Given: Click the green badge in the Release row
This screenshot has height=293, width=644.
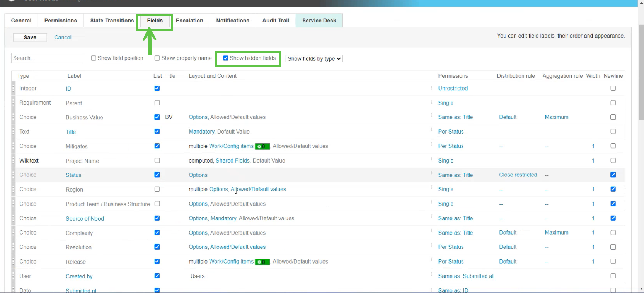Looking at the screenshot, I should (262, 262).
